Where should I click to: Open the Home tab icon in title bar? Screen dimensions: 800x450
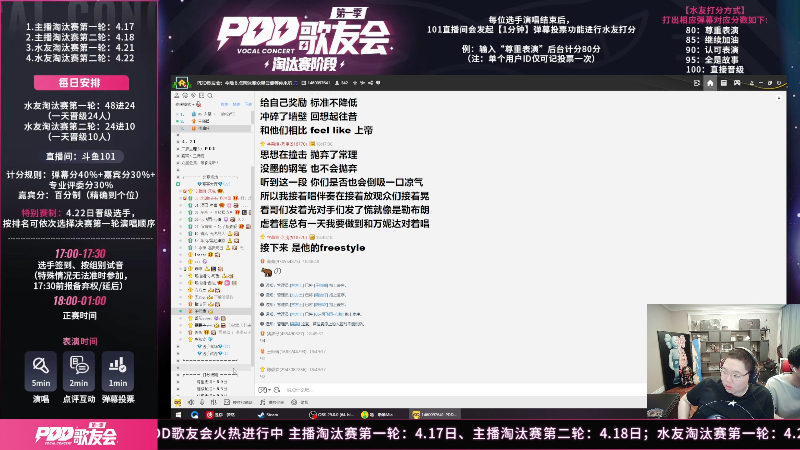[x=710, y=83]
